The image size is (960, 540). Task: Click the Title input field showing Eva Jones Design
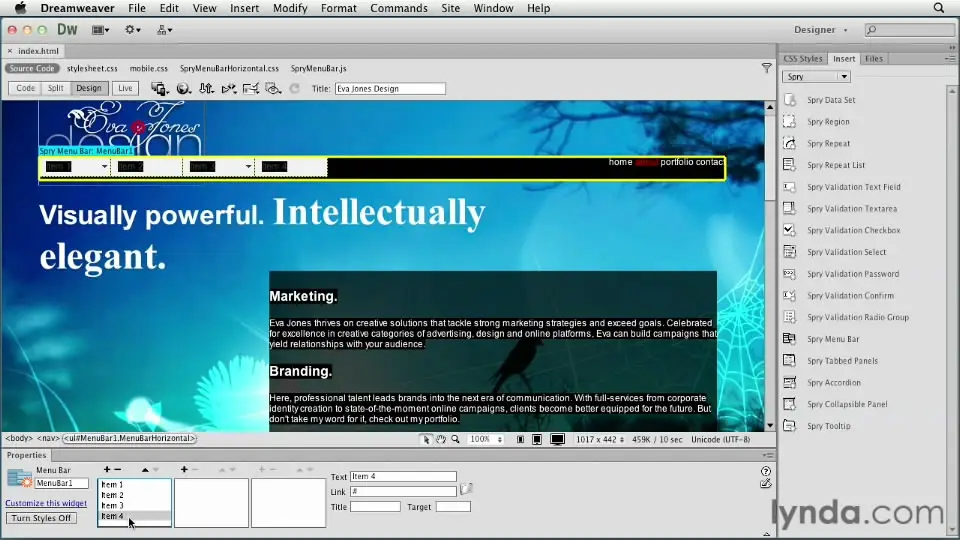point(389,89)
